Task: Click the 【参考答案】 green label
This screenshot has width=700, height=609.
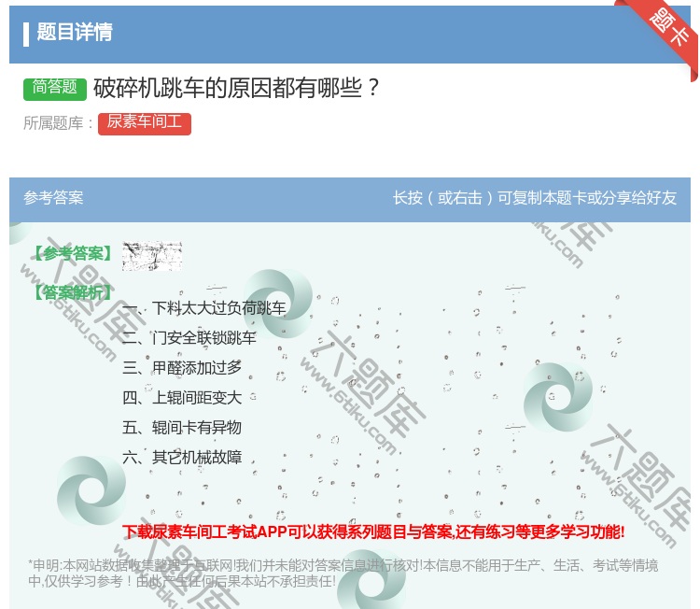Action: pos(73,253)
